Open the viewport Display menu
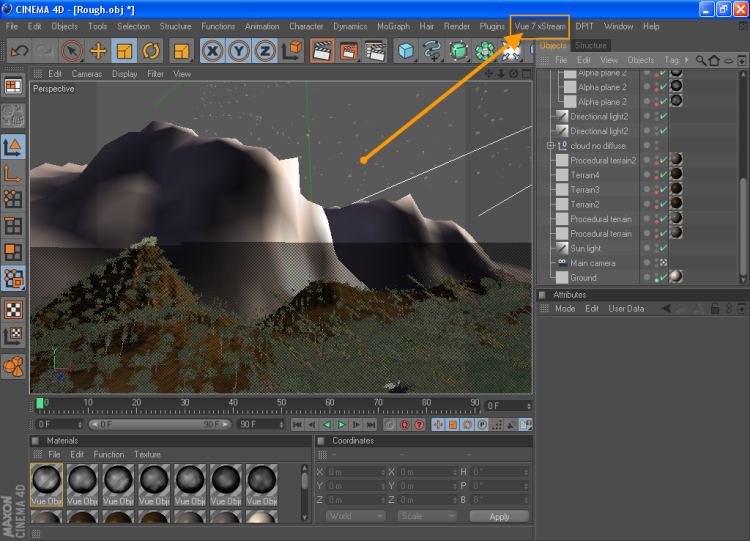Viewport: 750px width, 541px height. click(124, 74)
